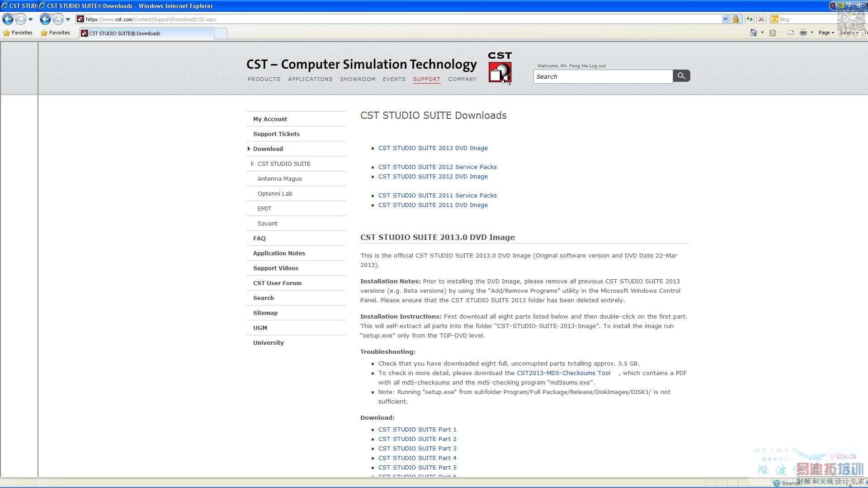Open CST STUDIO SUITE 2011 Service Packs link
The image size is (868, 488).
click(438, 195)
